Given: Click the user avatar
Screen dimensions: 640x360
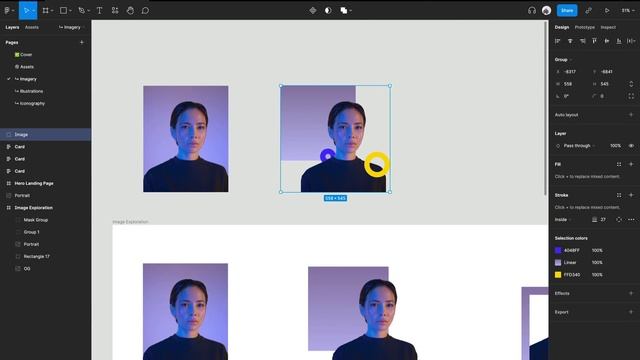Looking at the screenshot, I should [x=547, y=11].
